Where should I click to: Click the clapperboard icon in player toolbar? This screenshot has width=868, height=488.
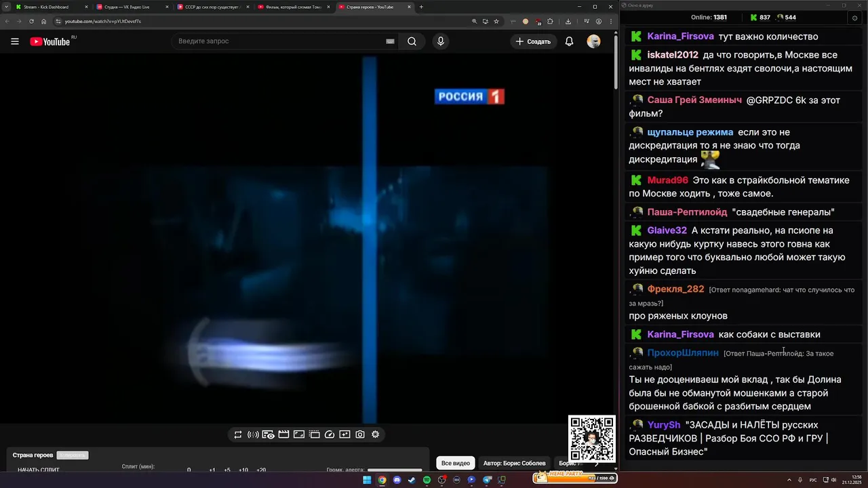(x=284, y=434)
